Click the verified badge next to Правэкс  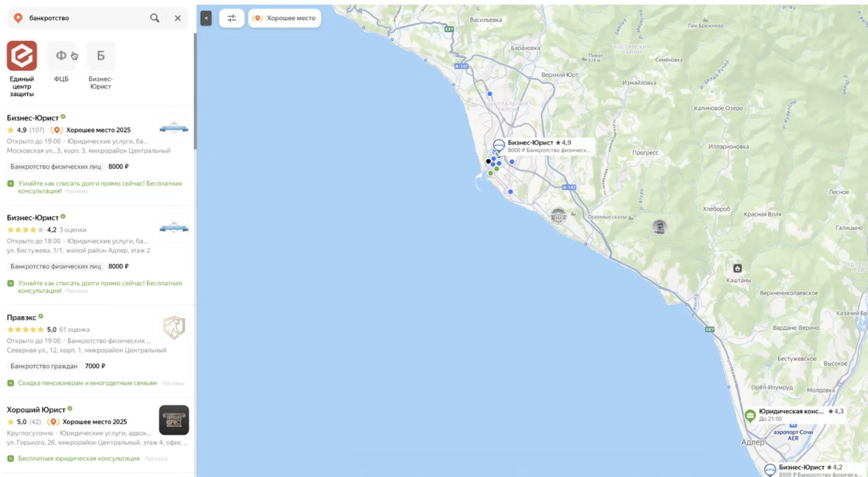coord(40,317)
